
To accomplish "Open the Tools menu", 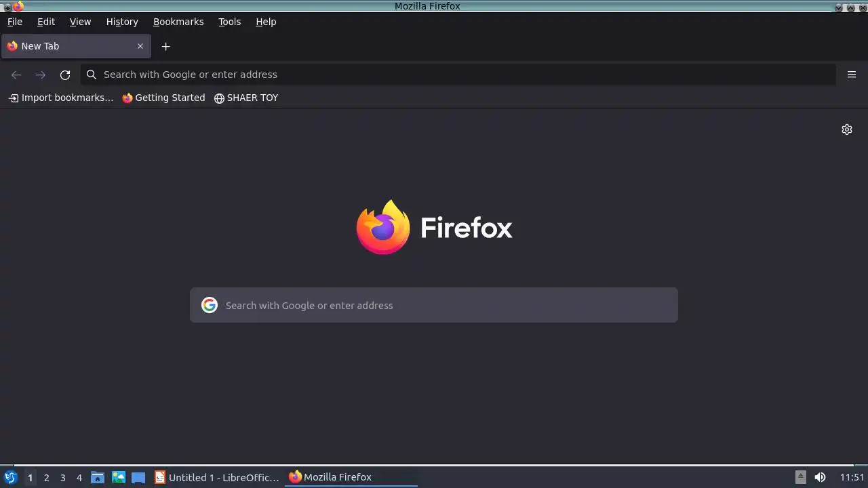I will 229,22.
